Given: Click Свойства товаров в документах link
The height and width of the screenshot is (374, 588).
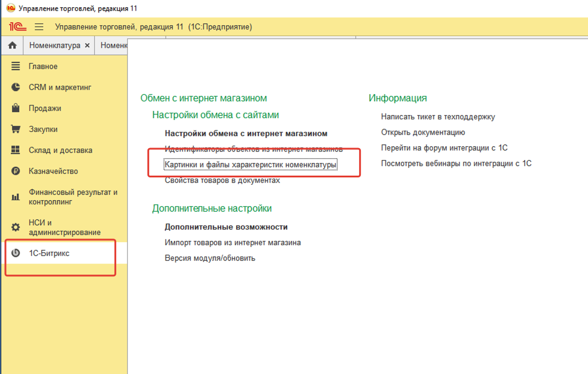Looking at the screenshot, I should tap(222, 180).
